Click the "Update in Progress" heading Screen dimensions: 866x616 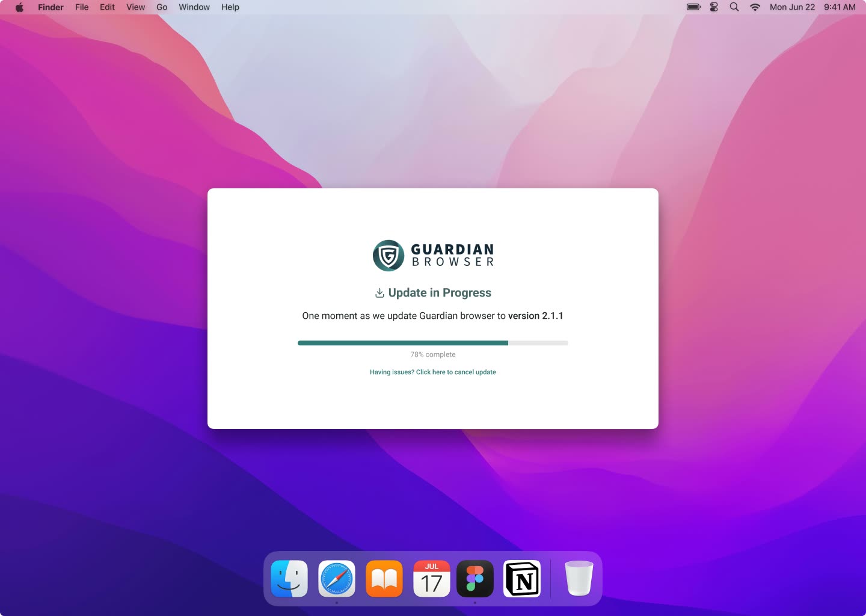pos(440,293)
